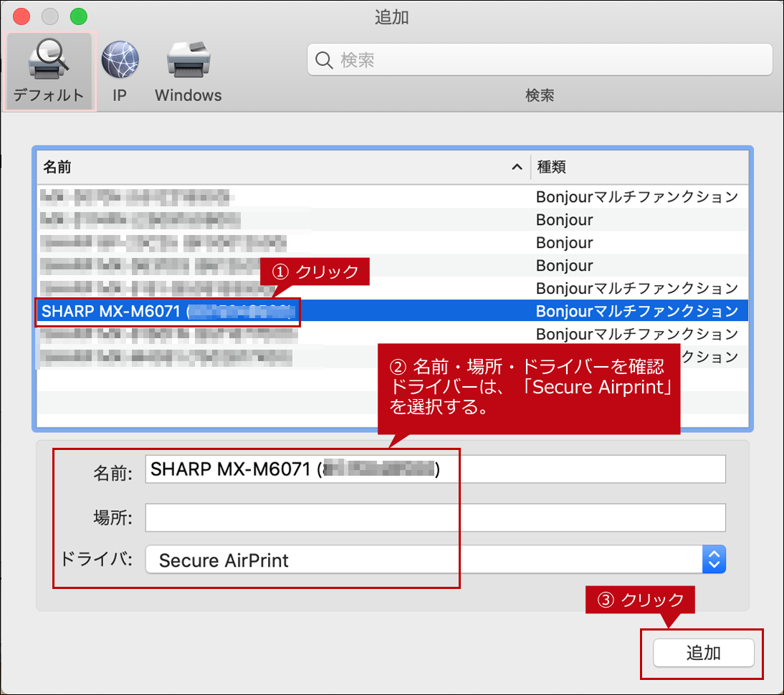784x695 pixels.
Task: Toggle sort order with the header chevron
Action: coord(517,167)
